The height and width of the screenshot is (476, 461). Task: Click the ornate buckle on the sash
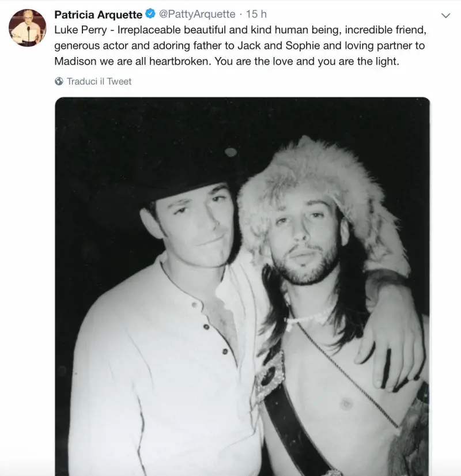(x=270, y=375)
